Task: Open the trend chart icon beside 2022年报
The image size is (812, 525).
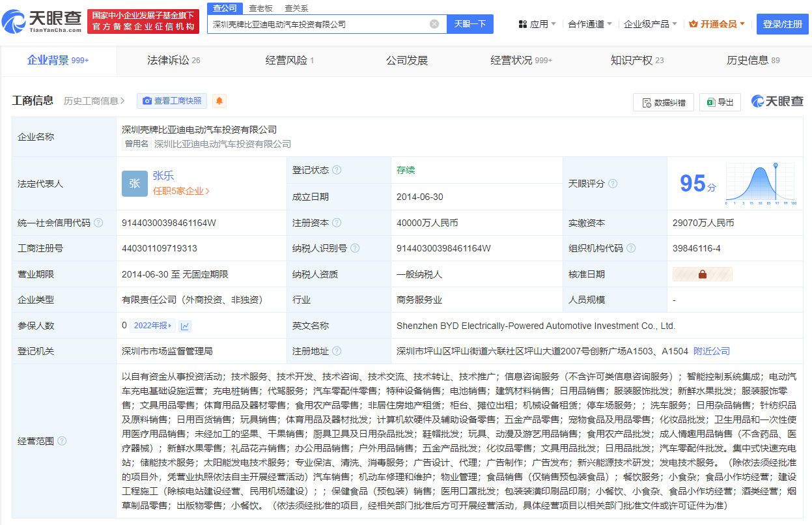Action: (186, 326)
